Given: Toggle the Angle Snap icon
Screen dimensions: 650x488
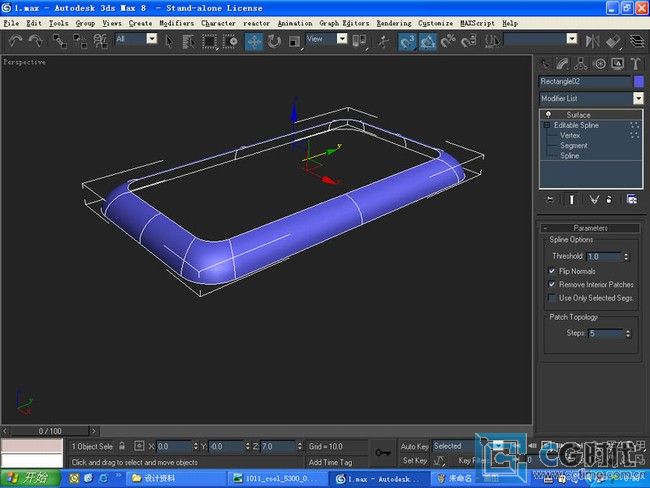Looking at the screenshot, I should (427, 41).
